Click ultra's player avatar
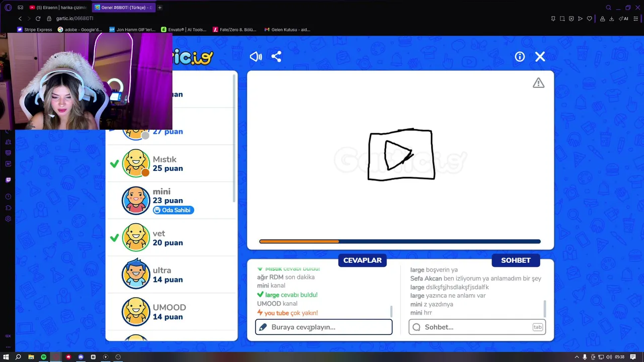 pyautogui.click(x=136, y=274)
